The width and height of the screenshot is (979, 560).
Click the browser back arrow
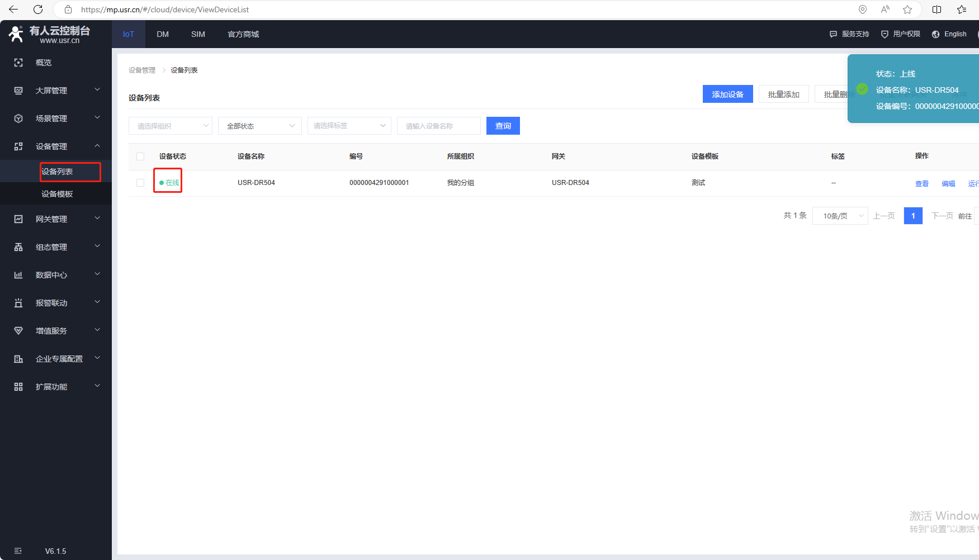13,10
